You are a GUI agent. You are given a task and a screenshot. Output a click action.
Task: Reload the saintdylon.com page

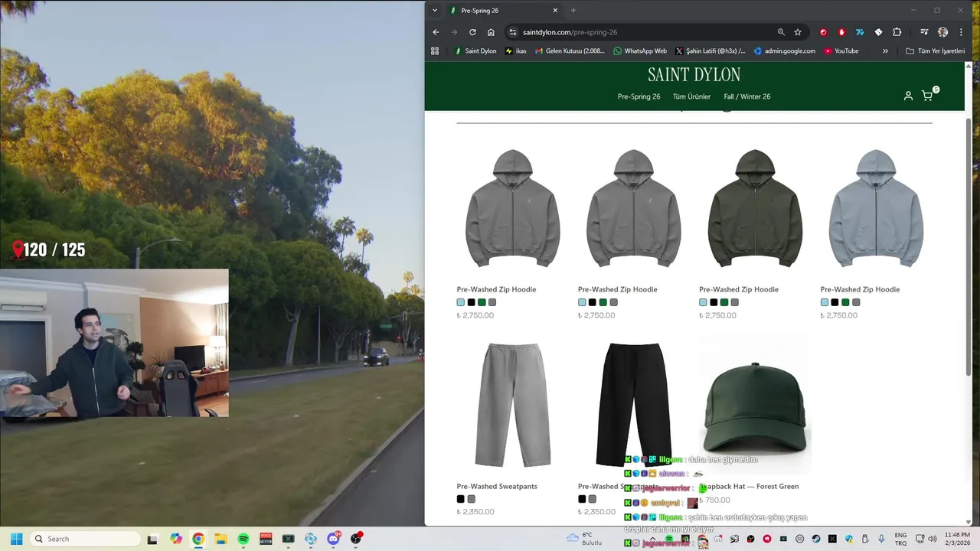472,32
